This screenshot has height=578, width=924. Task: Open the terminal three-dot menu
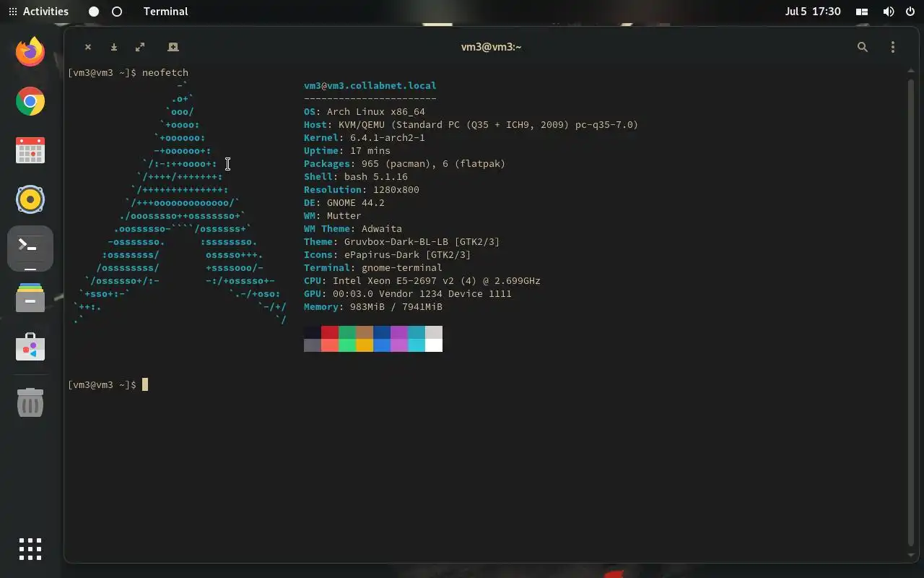893,47
